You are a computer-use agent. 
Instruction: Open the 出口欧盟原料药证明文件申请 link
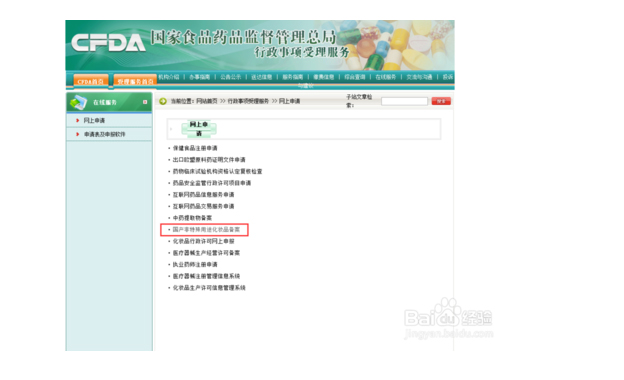(209, 160)
